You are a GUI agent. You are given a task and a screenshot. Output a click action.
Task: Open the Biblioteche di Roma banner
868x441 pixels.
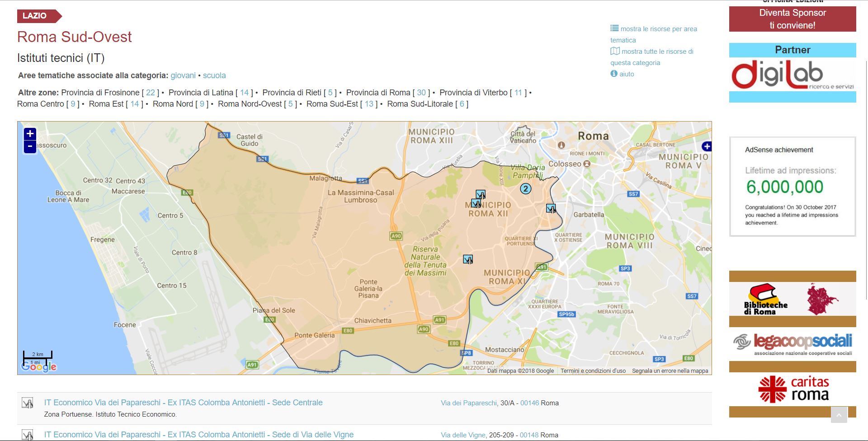click(793, 299)
